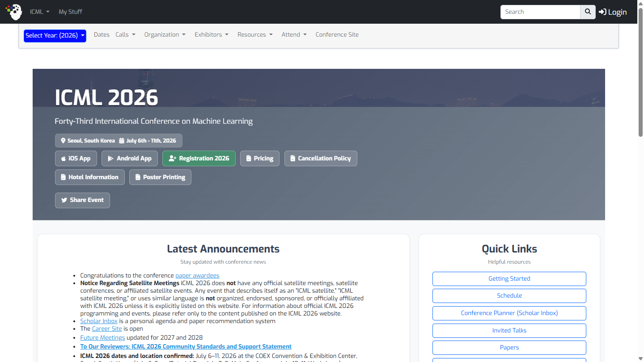Open the Cancellation Policy button
The image size is (644, 362).
(321, 158)
